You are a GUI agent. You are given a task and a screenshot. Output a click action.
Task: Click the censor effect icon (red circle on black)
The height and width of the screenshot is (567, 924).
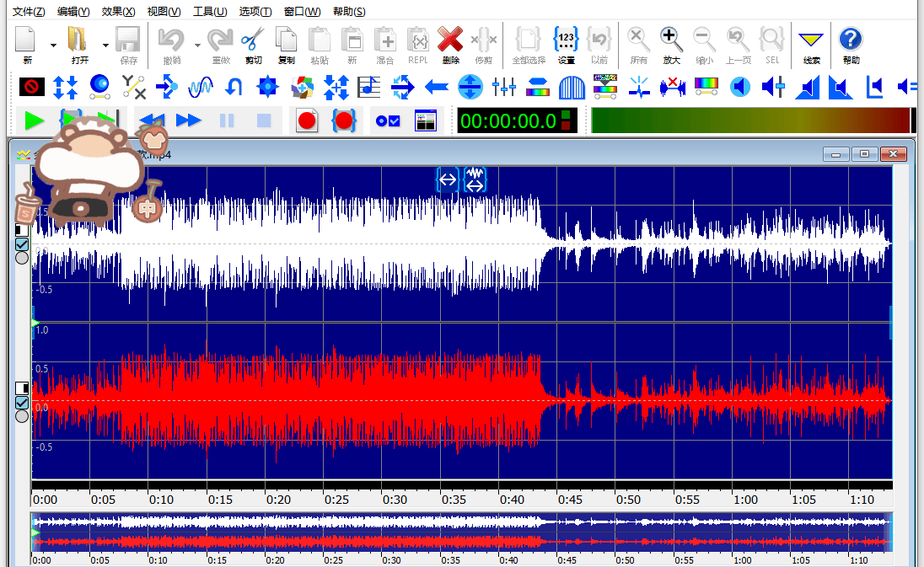(32, 87)
